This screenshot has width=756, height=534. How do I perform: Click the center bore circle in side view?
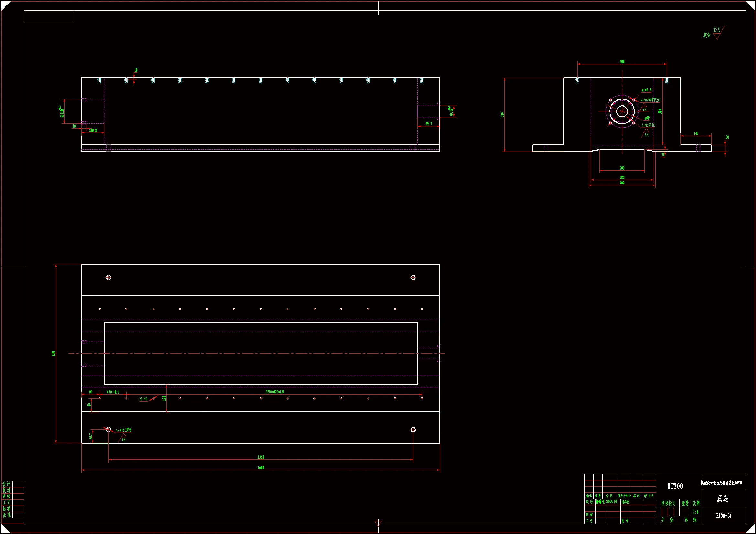coord(622,111)
